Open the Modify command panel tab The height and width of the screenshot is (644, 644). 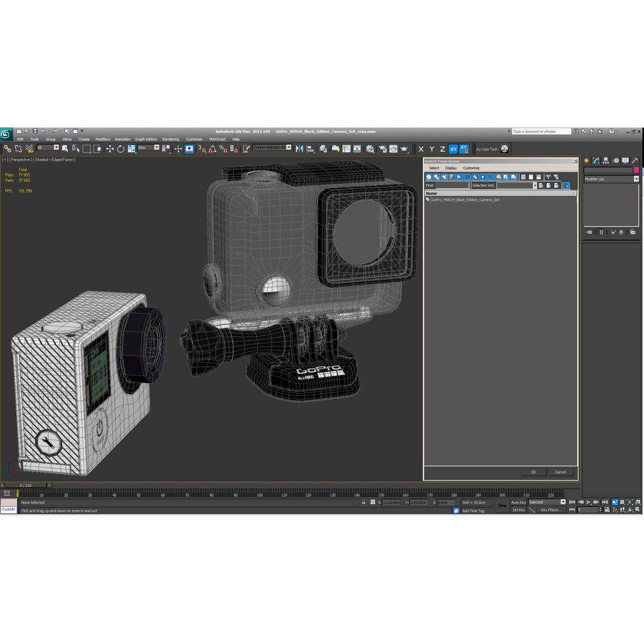(596, 160)
